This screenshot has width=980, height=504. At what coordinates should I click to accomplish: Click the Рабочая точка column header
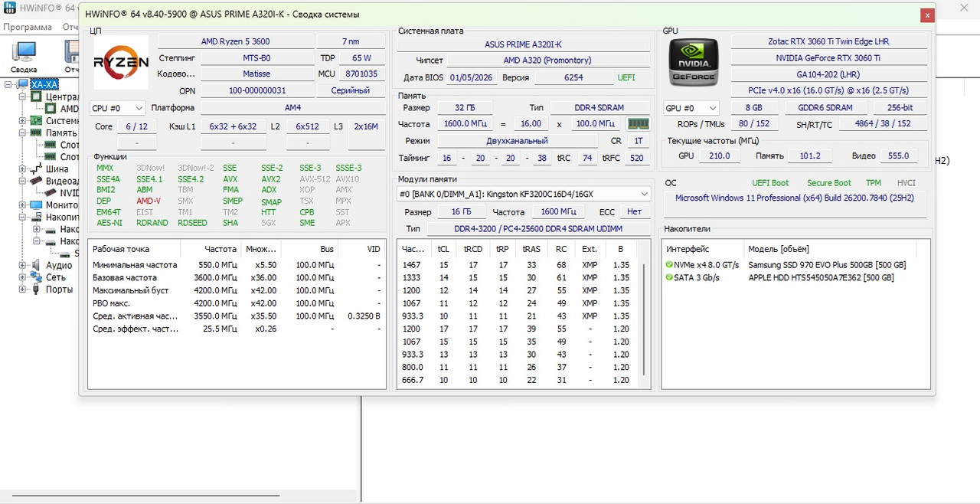(x=134, y=249)
